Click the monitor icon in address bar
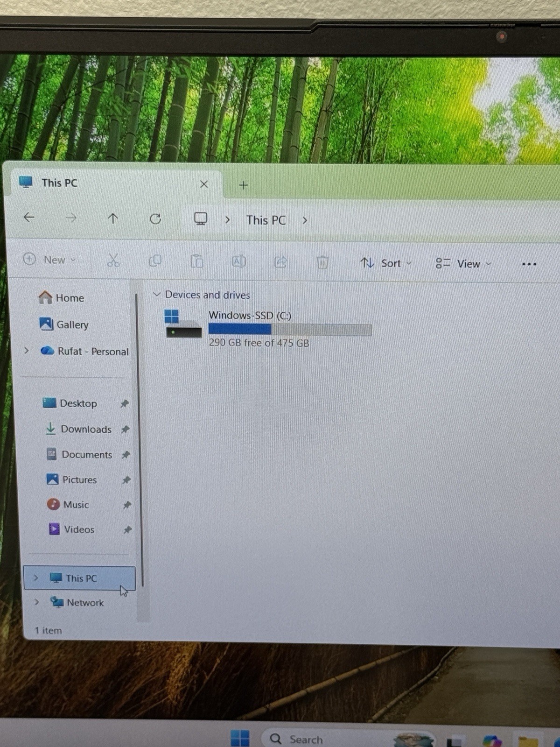 tap(201, 219)
